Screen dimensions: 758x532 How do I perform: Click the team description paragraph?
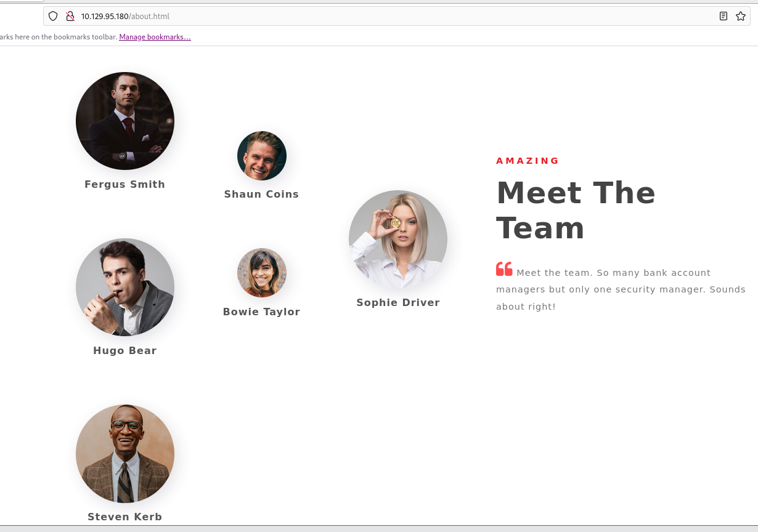point(621,289)
